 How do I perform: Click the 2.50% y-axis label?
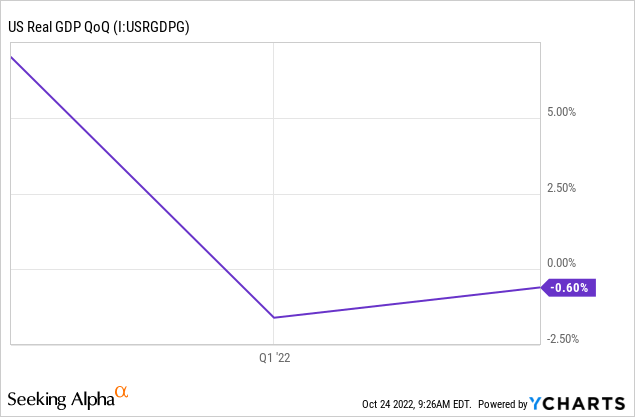(561, 188)
